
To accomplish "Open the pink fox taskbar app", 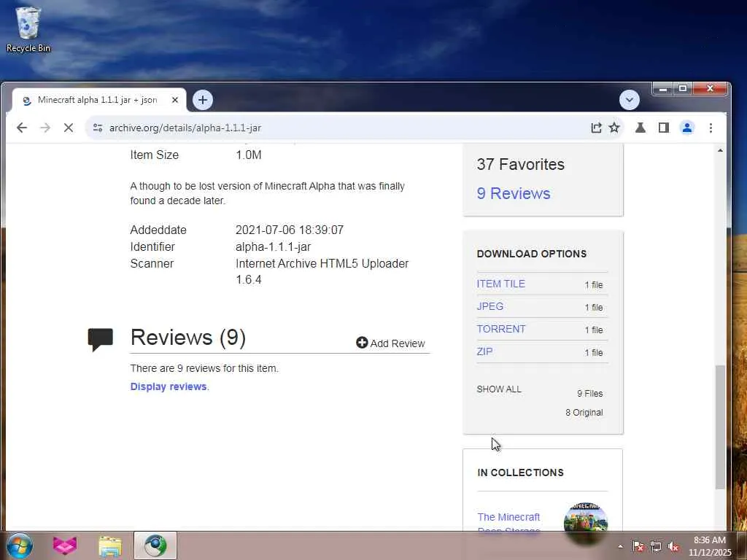I will pyautogui.click(x=65, y=545).
